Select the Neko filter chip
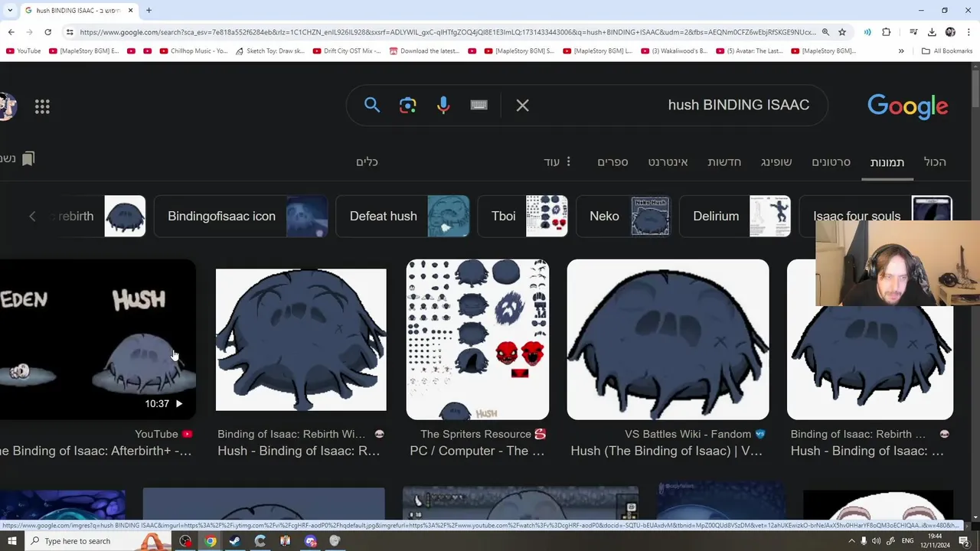 point(623,216)
